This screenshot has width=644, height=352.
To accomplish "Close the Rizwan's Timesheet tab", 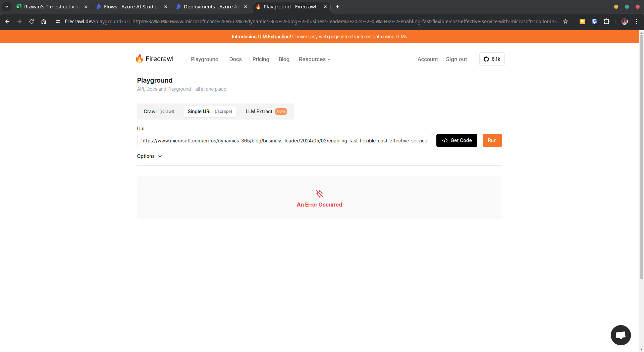I will pyautogui.click(x=86, y=7).
